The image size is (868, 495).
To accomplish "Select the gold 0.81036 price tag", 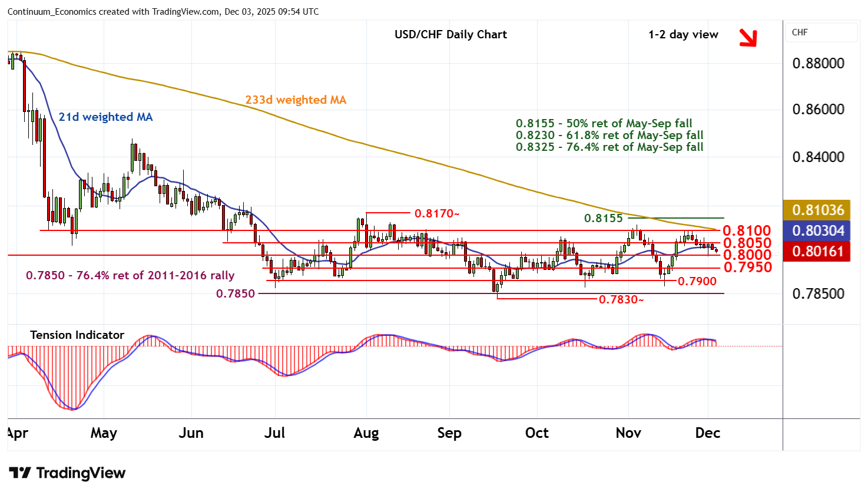I will tap(817, 210).
